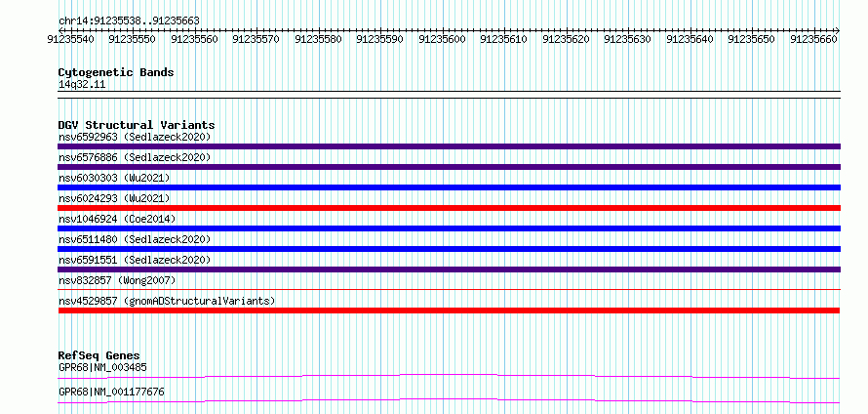This screenshot has height=414, width=868.
Task: Click the nsv832857 (Wong2007) variant label
Action: point(117,280)
